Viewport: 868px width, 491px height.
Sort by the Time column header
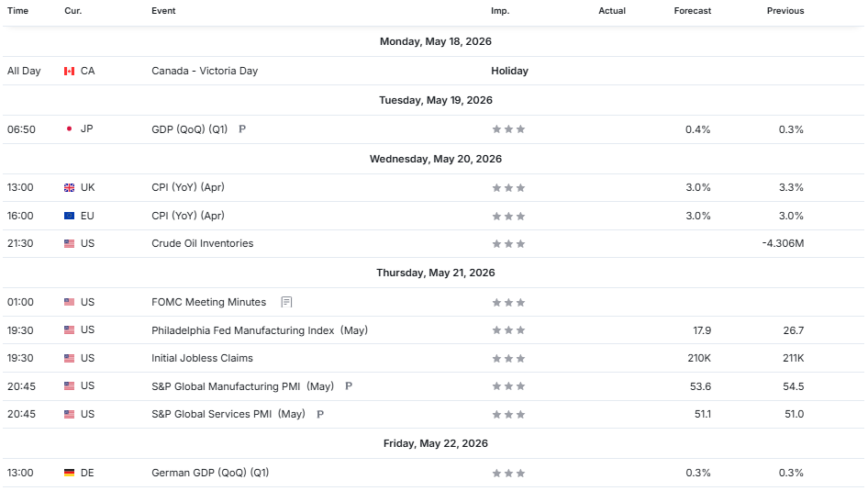17,11
